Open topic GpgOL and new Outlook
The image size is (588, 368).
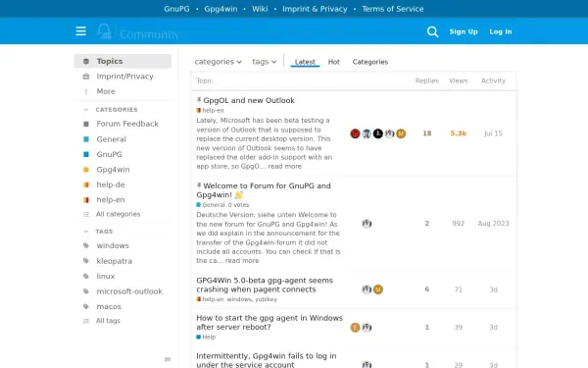click(249, 101)
